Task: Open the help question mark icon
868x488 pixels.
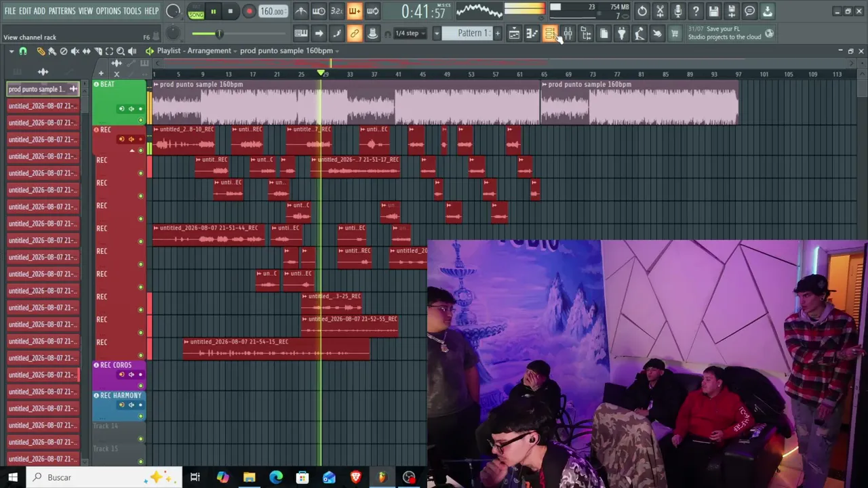Action: (696, 11)
